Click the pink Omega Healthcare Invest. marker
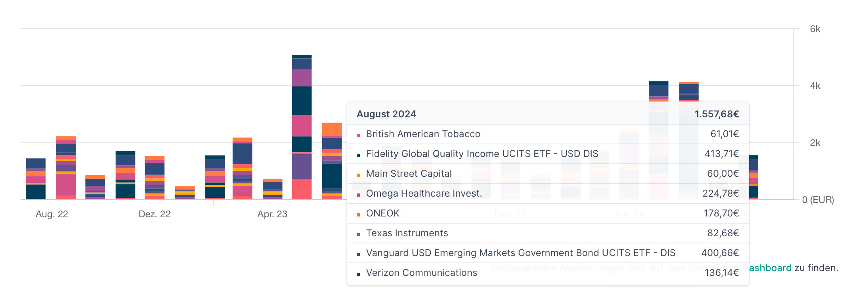 tap(358, 195)
